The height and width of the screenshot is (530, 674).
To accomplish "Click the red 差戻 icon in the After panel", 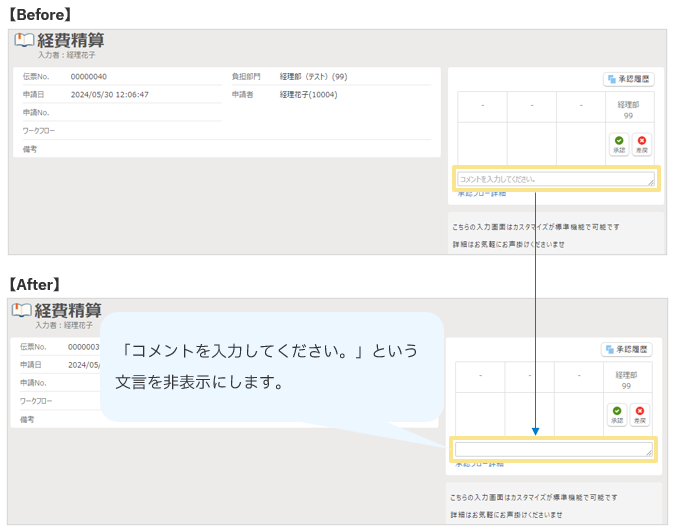I will 641,413.
